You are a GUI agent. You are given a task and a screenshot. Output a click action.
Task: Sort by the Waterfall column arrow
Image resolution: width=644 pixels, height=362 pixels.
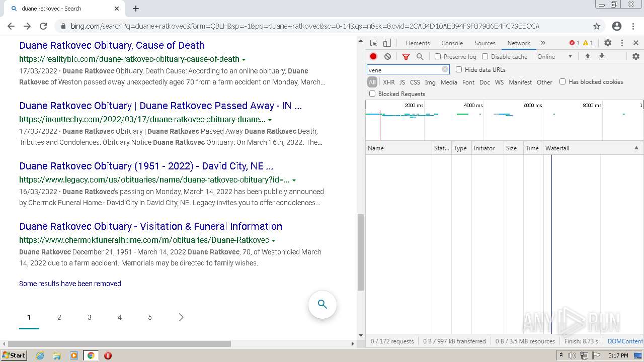pos(636,148)
